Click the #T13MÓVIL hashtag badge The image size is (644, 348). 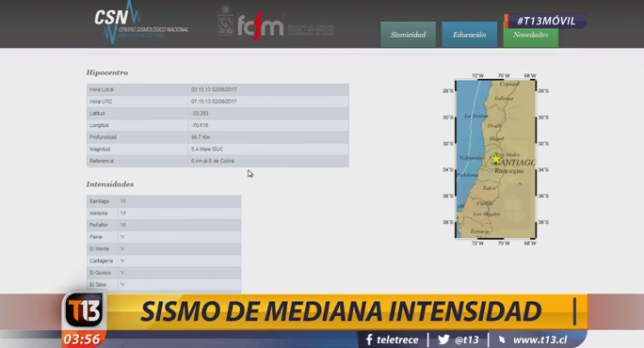[x=546, y=21]
